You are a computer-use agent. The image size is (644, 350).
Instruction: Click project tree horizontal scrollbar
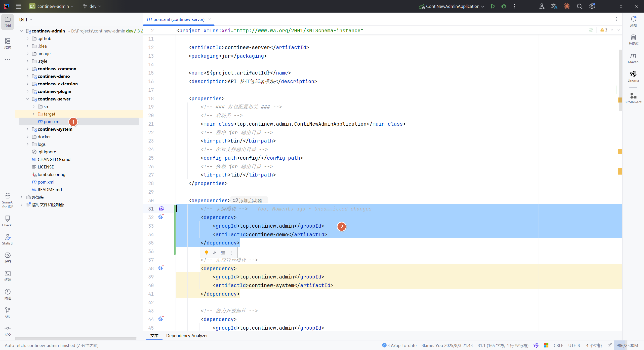[76, 338]
